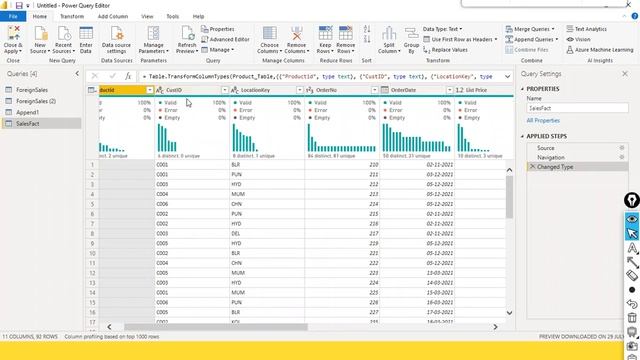Click the Remove Columns icon
Image resolution: width=640 pixels, height=360 pixels.
(x=296, y=33)
